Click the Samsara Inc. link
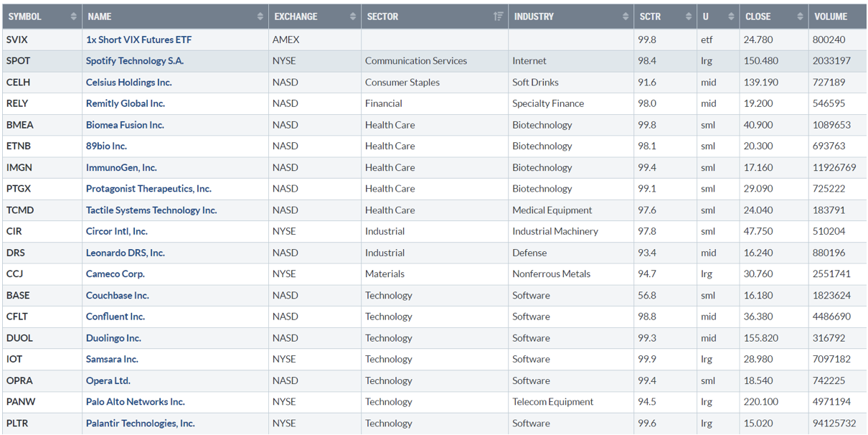Viewport: 868px width, 435px height. point(112,360)
